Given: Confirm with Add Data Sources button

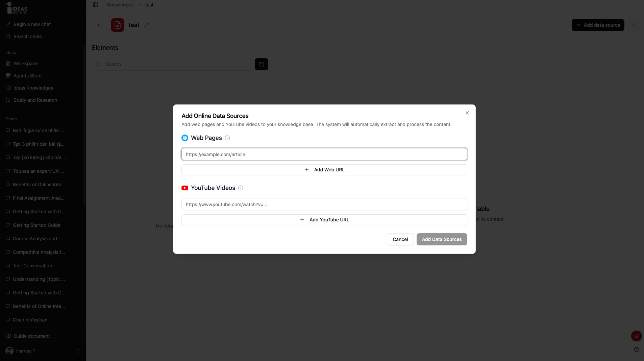Looking at the screenshot, I should 442,239.
